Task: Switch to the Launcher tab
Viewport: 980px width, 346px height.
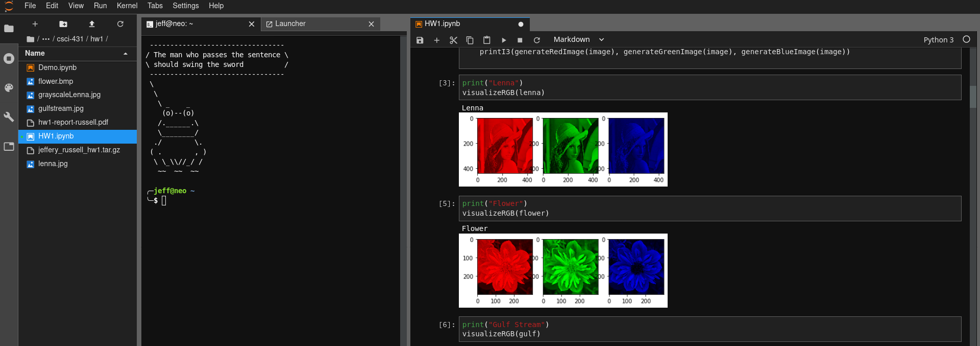Action: click(290, 24)
